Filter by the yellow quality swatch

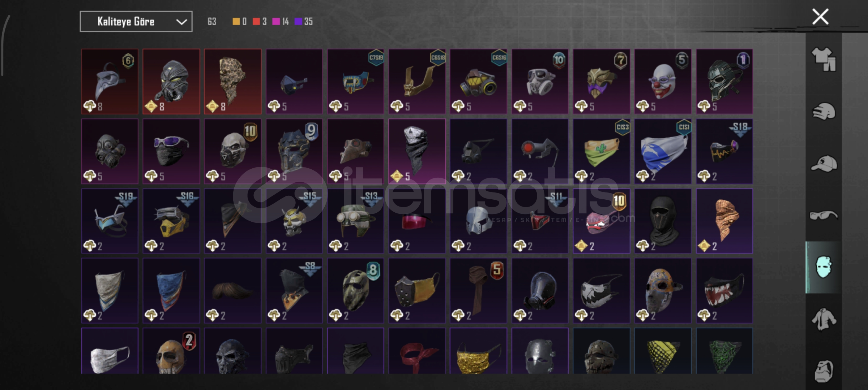tap(236, 22)
